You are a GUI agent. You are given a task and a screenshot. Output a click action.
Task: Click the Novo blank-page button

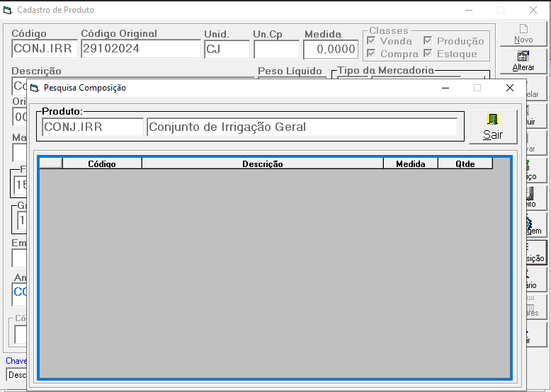click(523, 34)
